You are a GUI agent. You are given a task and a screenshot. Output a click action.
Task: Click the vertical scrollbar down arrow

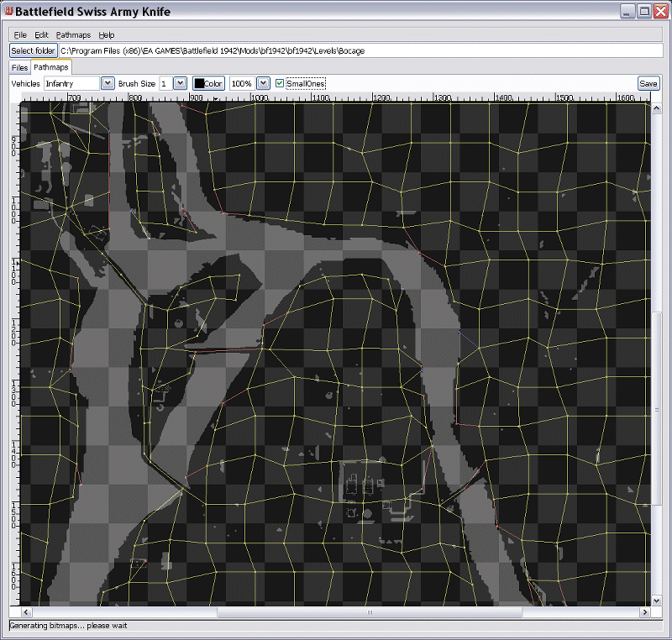(x=656, y=601)
